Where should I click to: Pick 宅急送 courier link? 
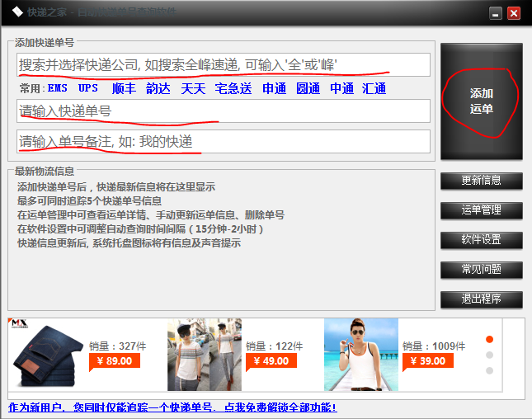point(233,88)
